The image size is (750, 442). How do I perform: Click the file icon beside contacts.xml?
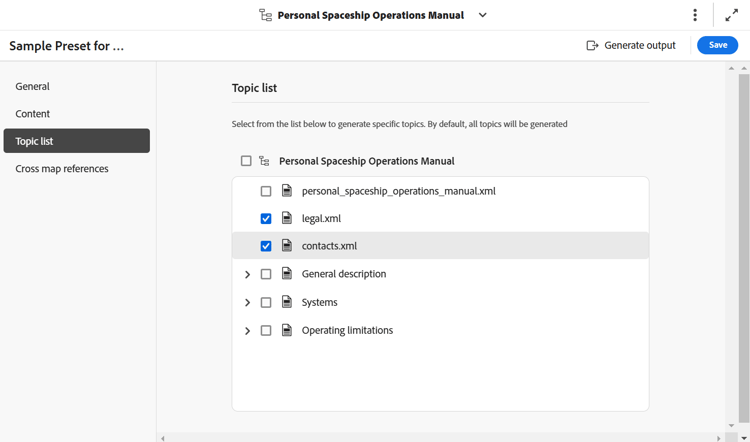coord(287,246)
